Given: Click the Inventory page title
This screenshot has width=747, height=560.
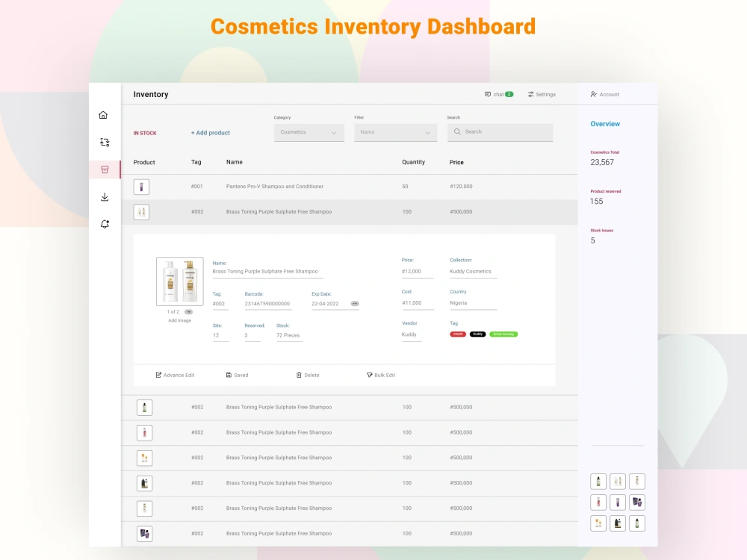Looking at the screenshot, I should [x=151, y=94].
